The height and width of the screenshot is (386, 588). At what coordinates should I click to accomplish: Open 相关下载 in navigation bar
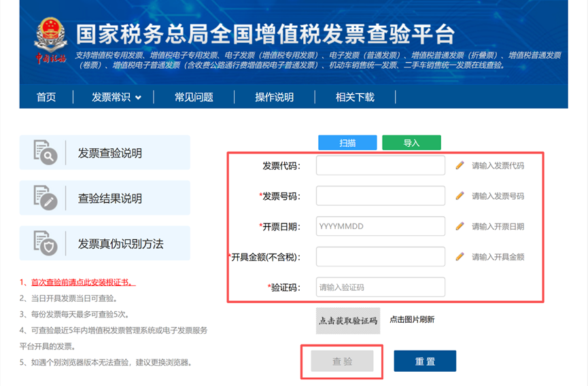355,97
